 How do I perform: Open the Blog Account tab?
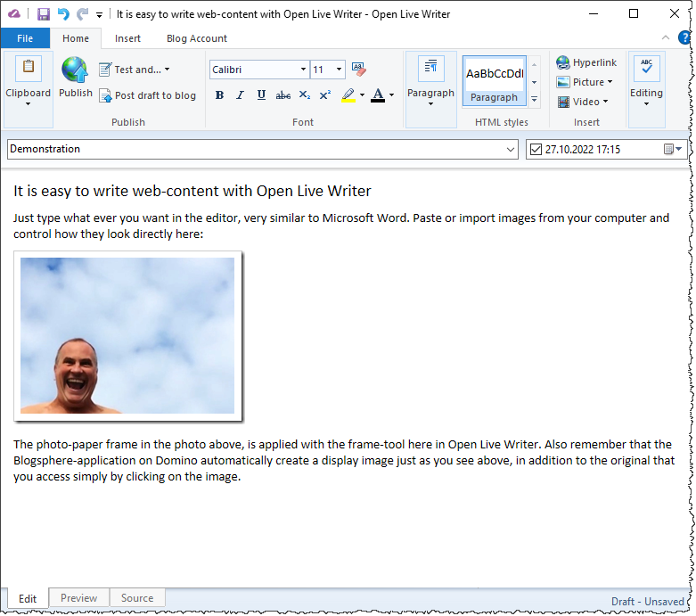pos(197,38)
